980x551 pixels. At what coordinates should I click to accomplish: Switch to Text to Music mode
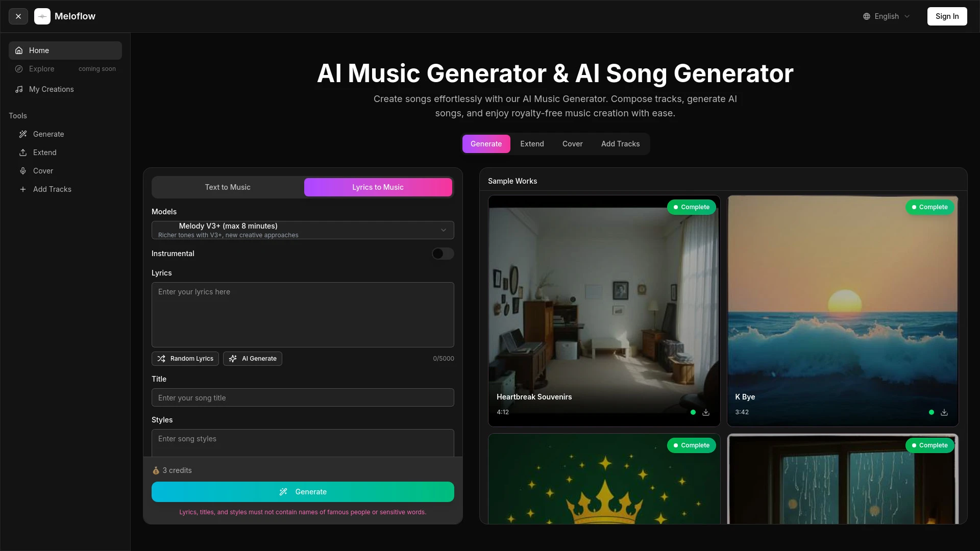pos(227,187)
